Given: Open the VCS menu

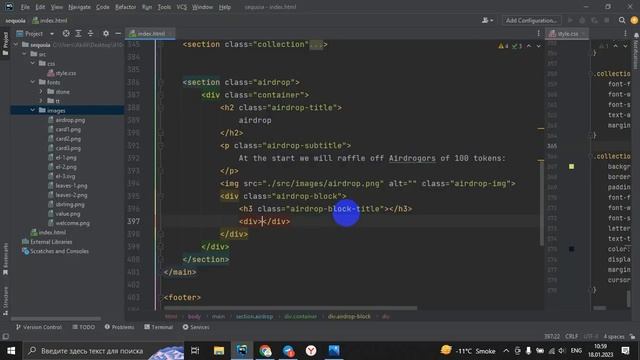Looking at the screenshot, I should pos(182,7).
